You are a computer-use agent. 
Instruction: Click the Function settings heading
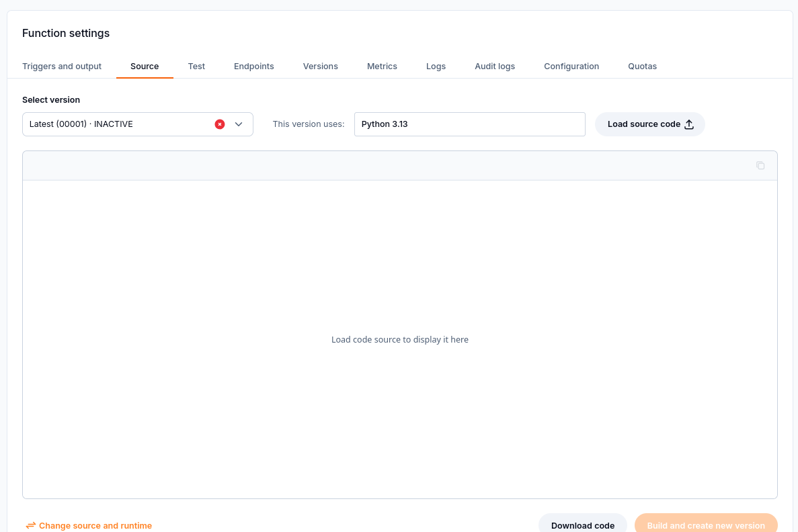click(66, 33)
